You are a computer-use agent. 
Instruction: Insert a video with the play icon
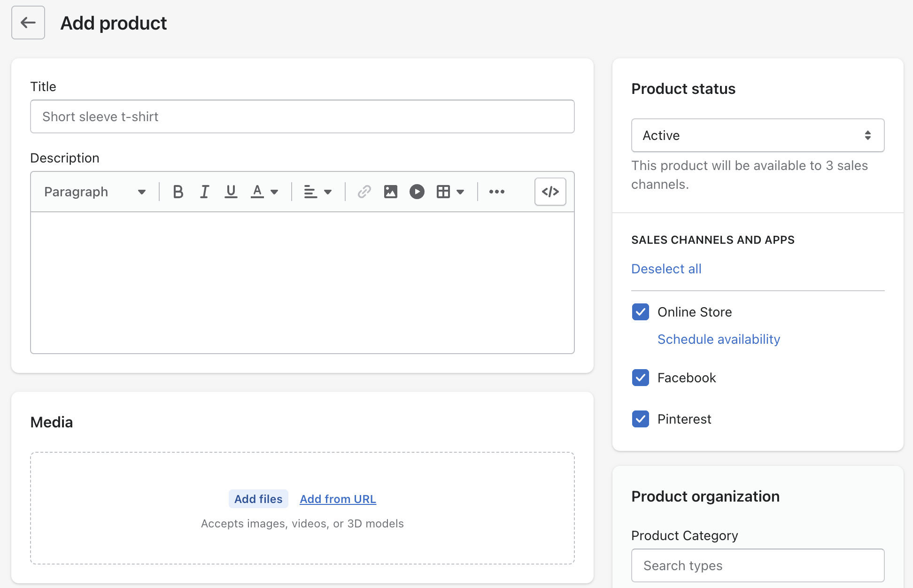[417, 192]
